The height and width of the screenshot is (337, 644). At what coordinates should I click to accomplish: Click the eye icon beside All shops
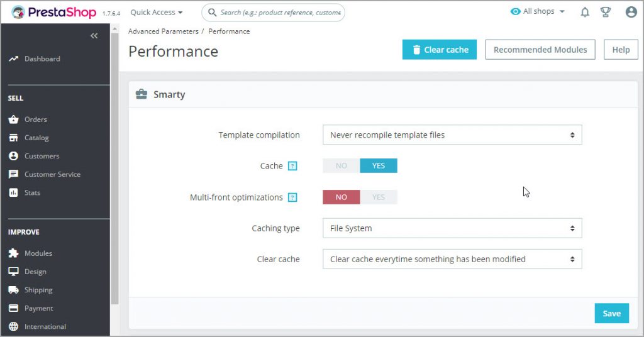pyautogui.click(x=516, y=11)
